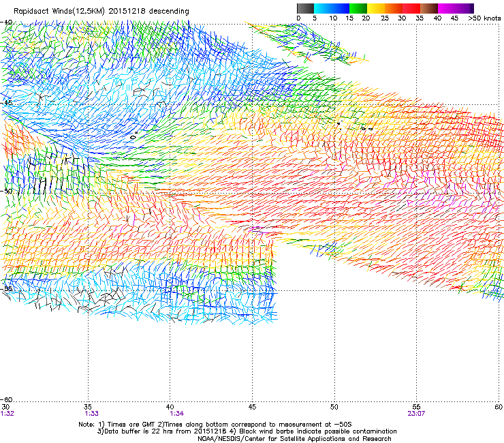Click the '>50 knots' legend label

[484, 18]
